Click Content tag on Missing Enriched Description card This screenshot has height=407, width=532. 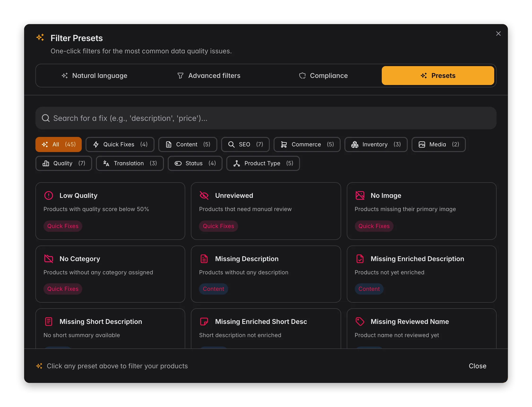point(369,289)
